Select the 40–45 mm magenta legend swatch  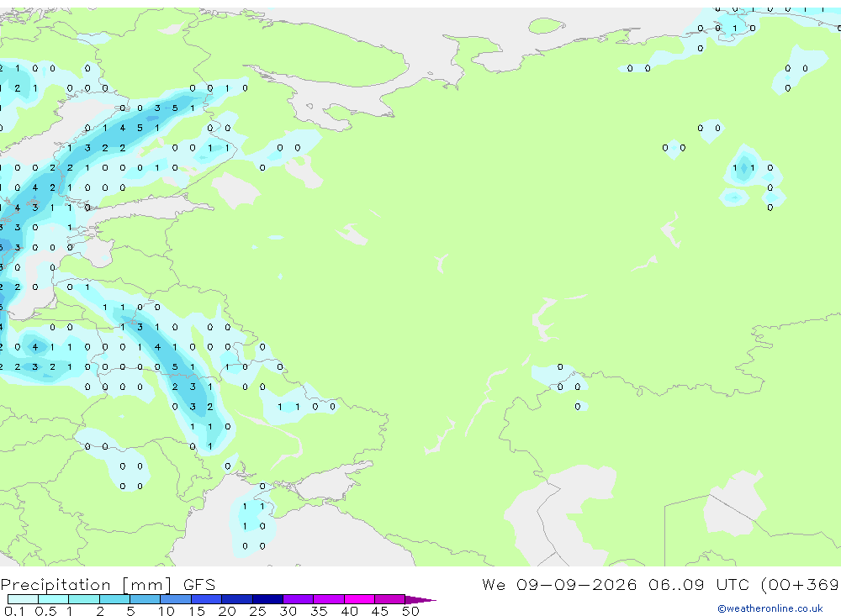359,599
